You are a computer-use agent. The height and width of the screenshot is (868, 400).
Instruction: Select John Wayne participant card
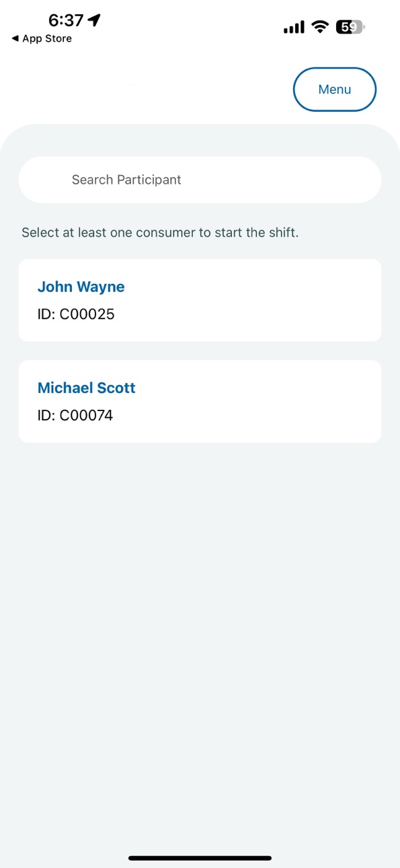tap(200, 300)
